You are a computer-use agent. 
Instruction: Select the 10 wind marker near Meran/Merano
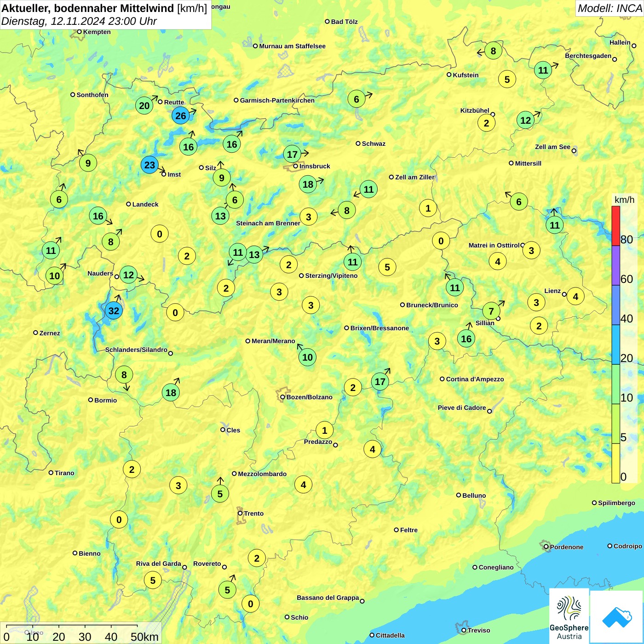(x=307, y=357)
